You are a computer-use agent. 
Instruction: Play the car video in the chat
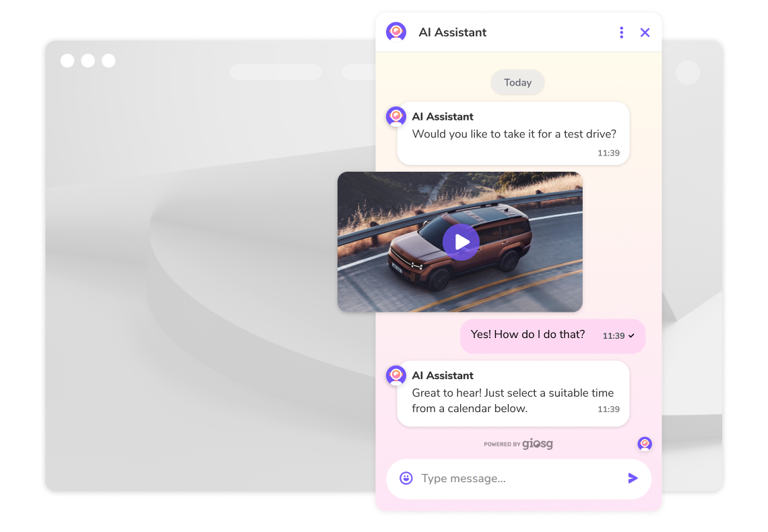[x=461, y=242]
